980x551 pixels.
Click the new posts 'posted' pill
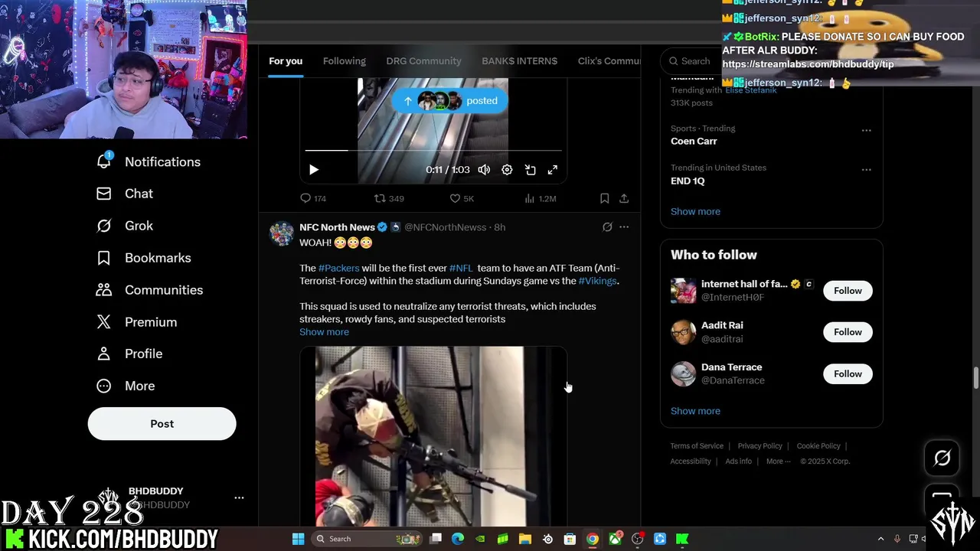tap(449, 101)
